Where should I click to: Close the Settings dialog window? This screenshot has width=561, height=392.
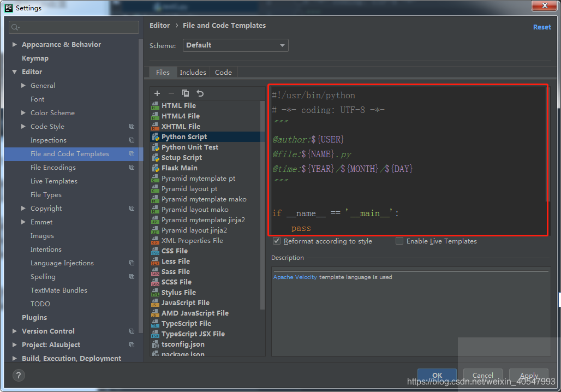(544, 5)
